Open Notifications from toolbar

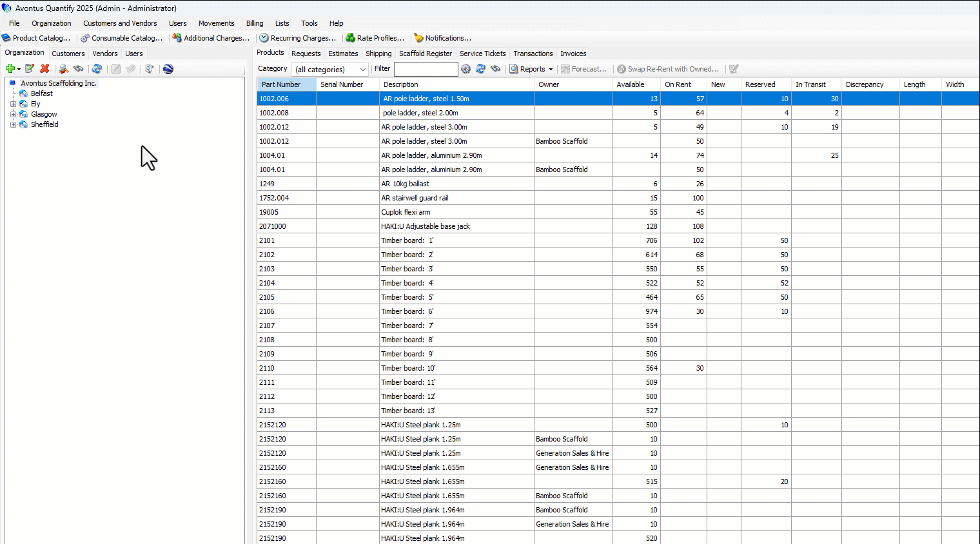point(442,38)
